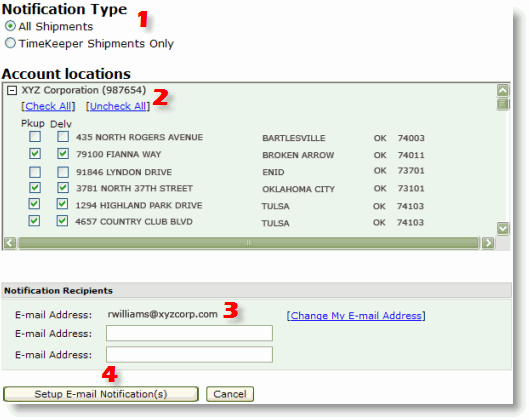Viewport: 529px width, 420px height.
Task: Open Change My E-mail Address link
Action: point(356,315)
